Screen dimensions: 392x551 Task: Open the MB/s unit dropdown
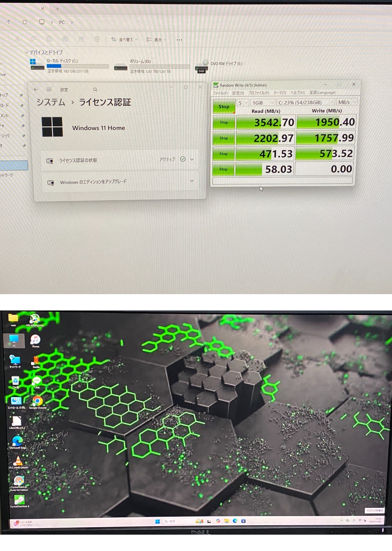pos(347,102)
